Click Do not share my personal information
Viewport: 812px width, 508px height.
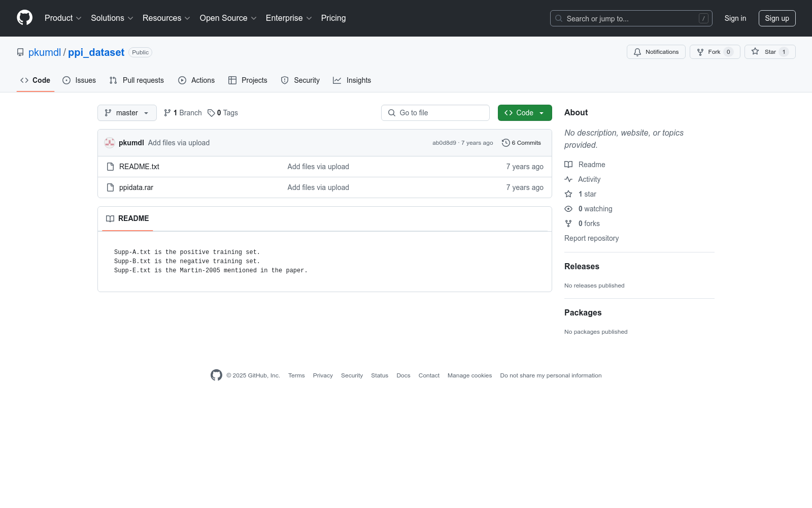tap(551, 375)
